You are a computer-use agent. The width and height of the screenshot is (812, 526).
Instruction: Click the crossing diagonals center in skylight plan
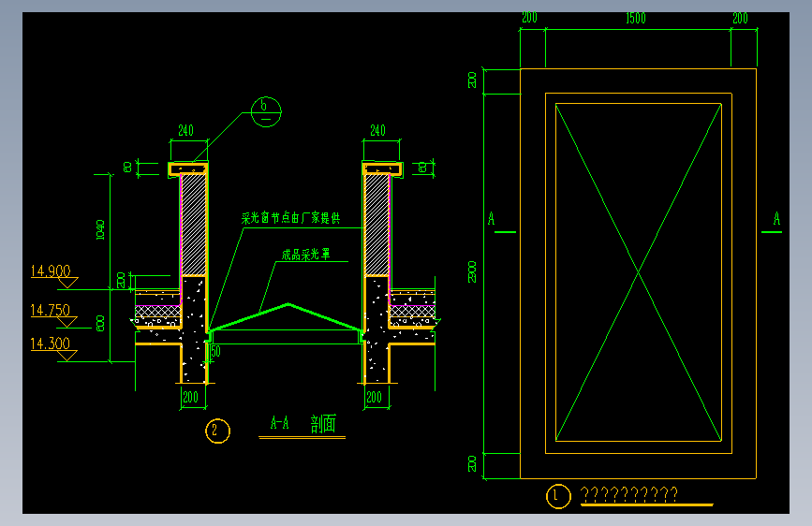639,272
